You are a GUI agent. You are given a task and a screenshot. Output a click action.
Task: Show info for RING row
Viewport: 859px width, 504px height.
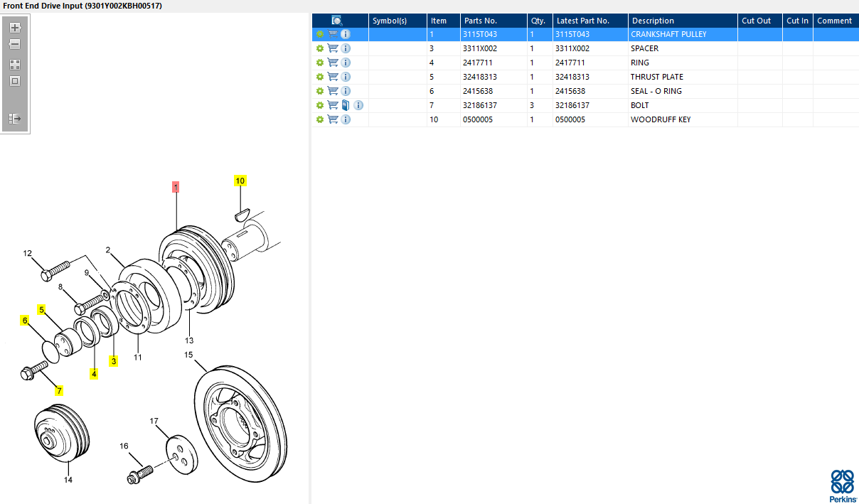coord(346,63)
